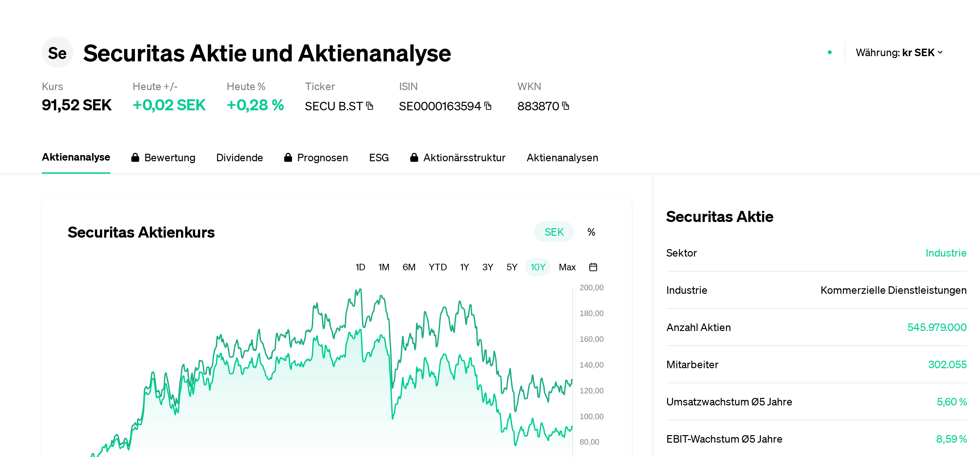980x457 pixels.
Task: Copy the SECU B.ST ticker symbol
Action: coord(370,106)
